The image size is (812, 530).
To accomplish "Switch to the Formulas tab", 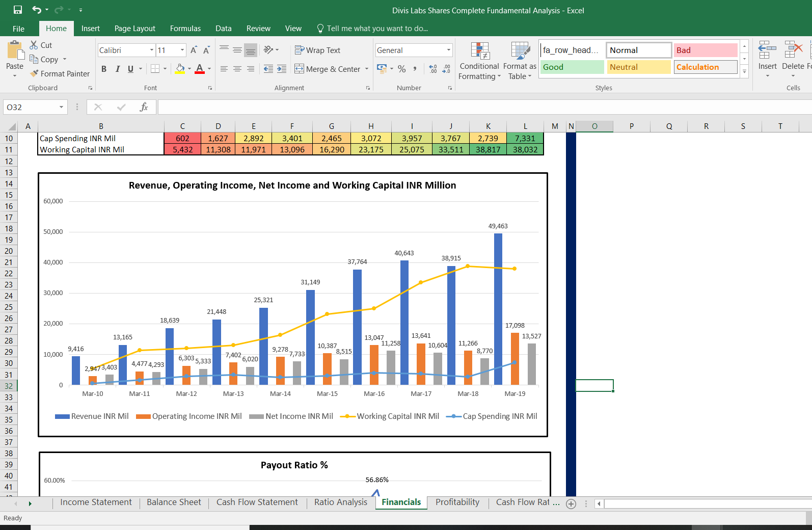I will [185, 29].
